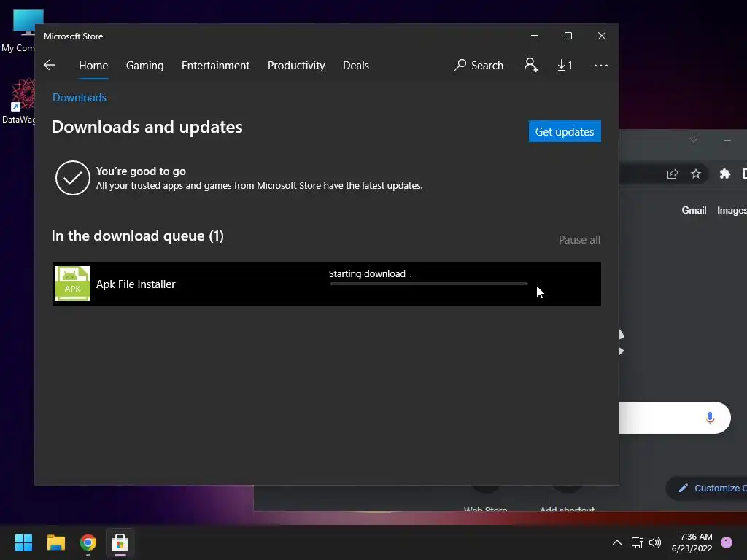Switch to the Gaming tab
Viewport: 747px width, 560px height.
[145, 65]
